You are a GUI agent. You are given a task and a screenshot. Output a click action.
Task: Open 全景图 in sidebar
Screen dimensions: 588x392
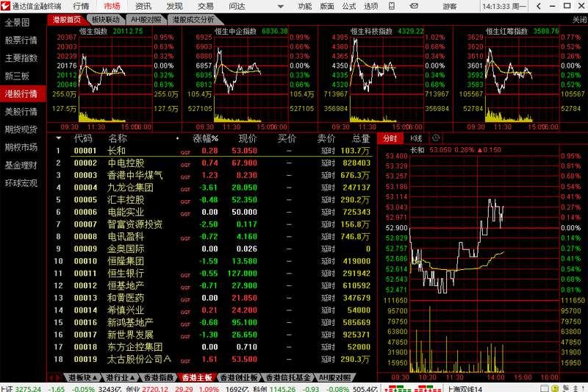pos(17,23)
